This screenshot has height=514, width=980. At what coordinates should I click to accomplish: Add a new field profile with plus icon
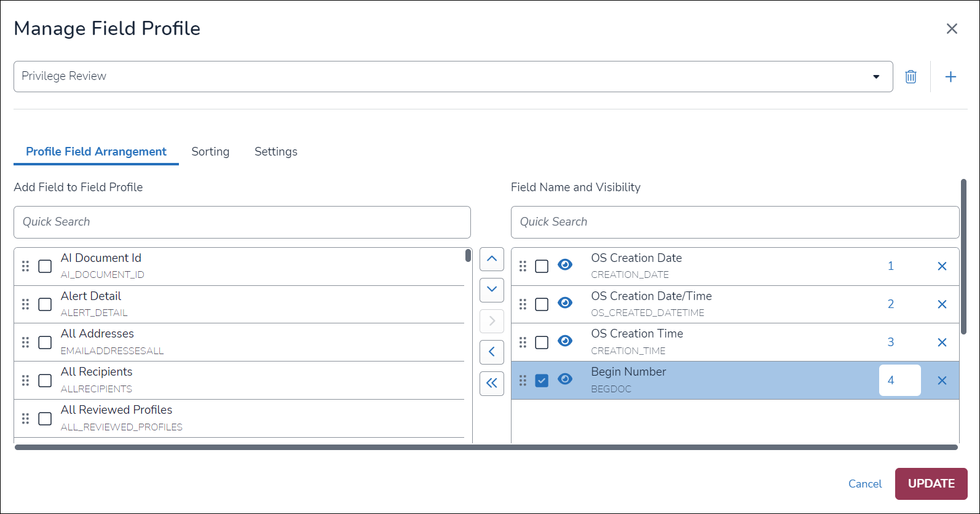[950, 77]
